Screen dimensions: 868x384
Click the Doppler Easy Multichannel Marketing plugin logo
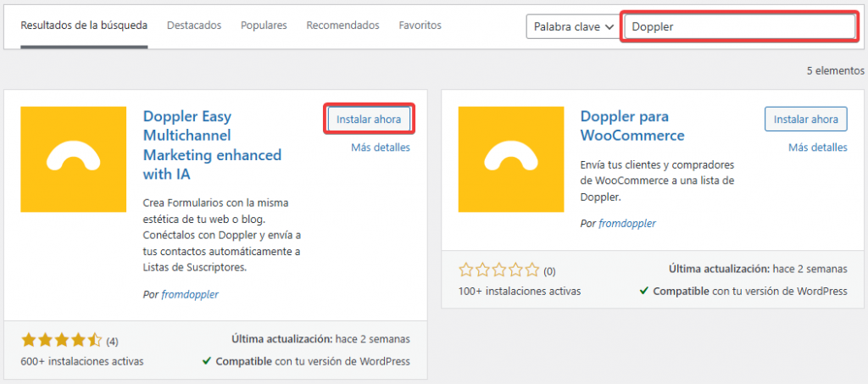pyautogui.click(x=73, y=159)
